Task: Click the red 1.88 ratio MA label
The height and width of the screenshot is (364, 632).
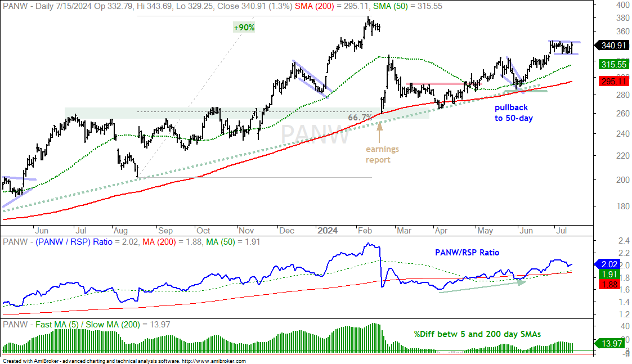Action: (609, 284)
